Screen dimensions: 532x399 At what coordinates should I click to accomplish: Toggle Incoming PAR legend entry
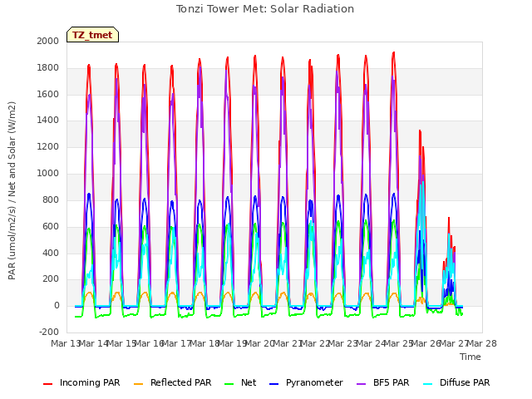coord(81,382)
